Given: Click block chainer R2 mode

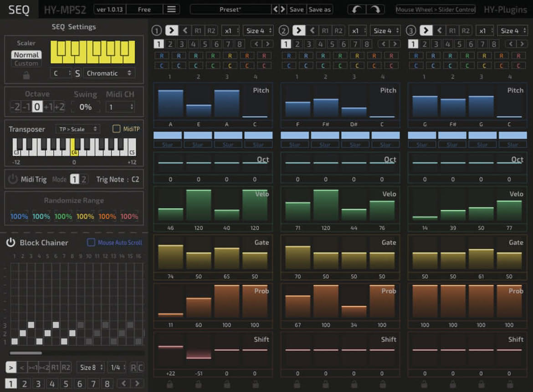Looking at the screenshot, I should (x=66, y=367).
